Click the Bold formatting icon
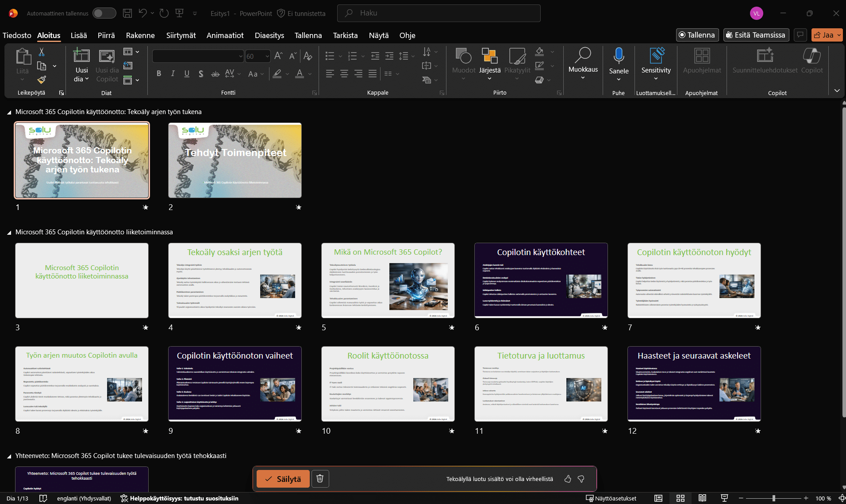The height and width of the screenshot is (504, 846). (x=159, y=73)
